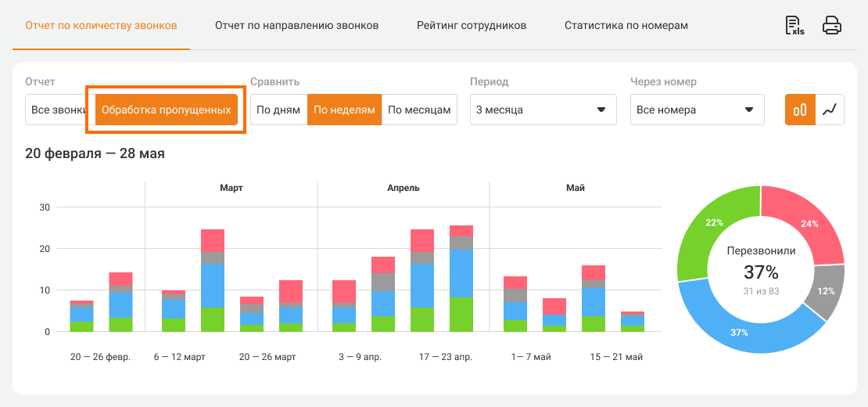Go to "Рейтинг сотрудников" tab
This screenshot has width=868, height=407.
(x=472, y=26)
